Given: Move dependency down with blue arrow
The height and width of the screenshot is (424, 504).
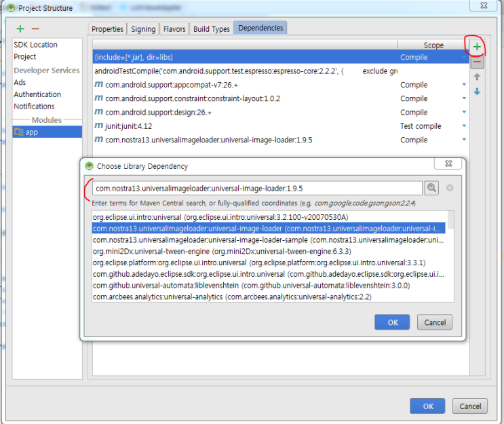Looking at the screenshot, I should click(477, 92).
